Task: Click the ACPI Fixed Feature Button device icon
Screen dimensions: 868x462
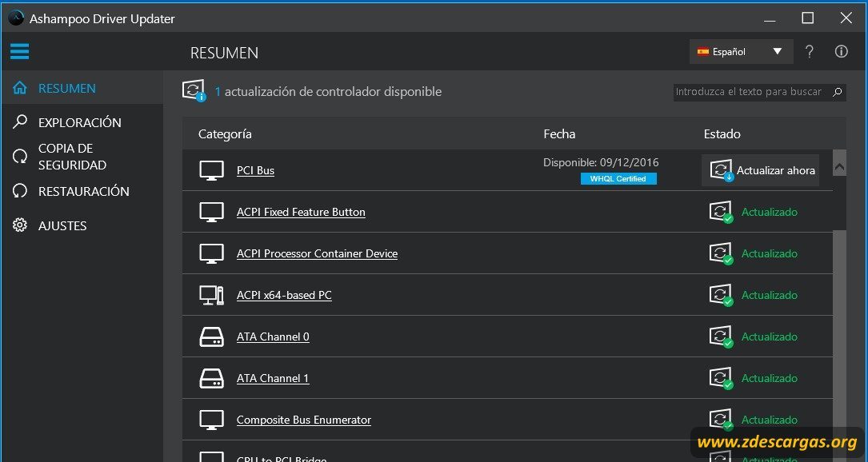Action: [x=211, y=212]
